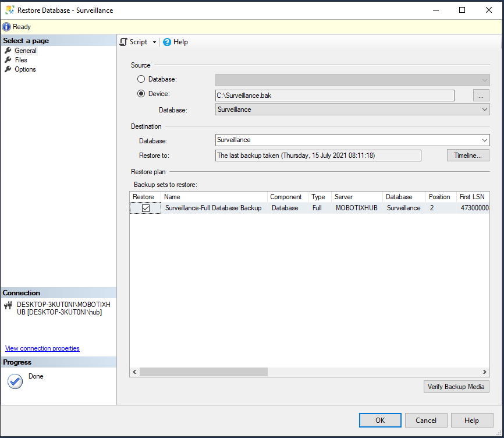
Task: Click the Help question mark icon
Action: pos(167,42)
